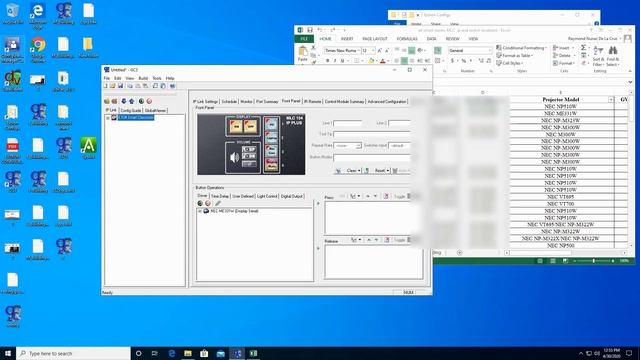
Task: Click the Bold icon in the Excel ribbon
Action: click(x=327, y=61)
